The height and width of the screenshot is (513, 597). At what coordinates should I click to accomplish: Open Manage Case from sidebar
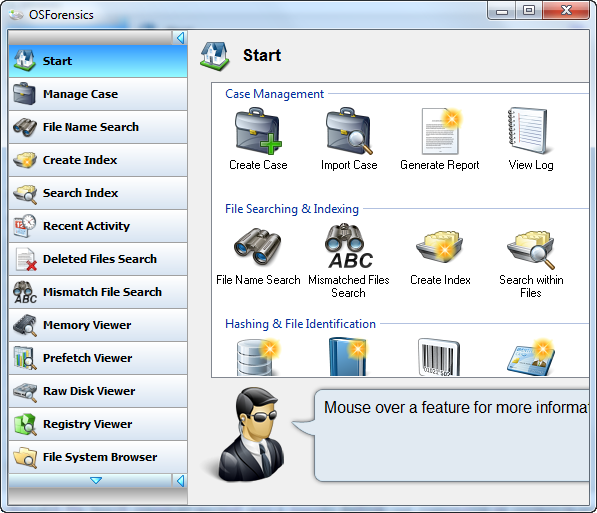click(98, 94)
